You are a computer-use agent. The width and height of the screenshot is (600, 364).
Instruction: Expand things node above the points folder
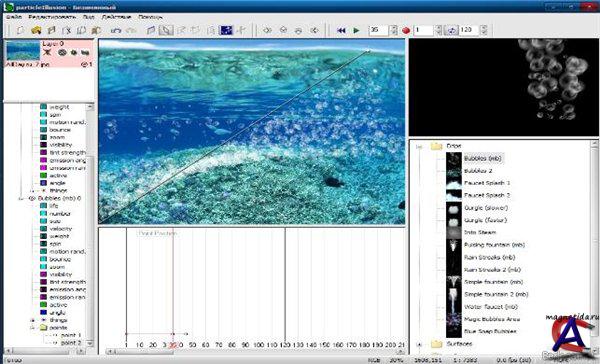[33, 320]
